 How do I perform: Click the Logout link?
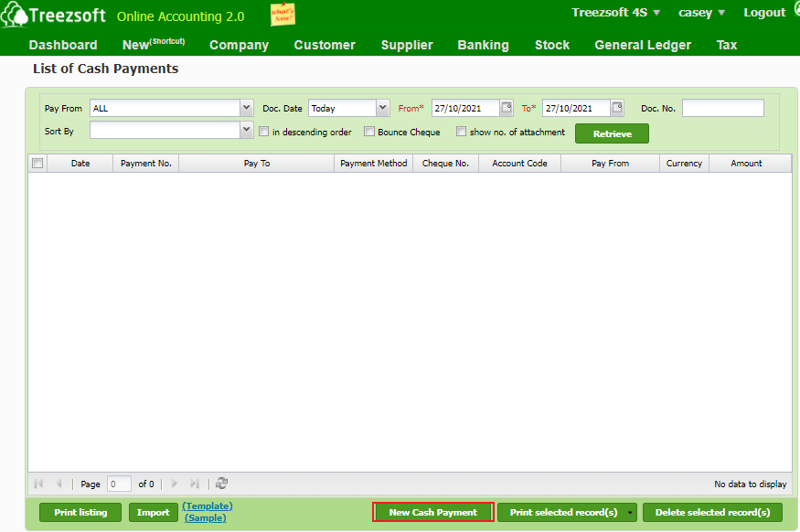(764, 12)
